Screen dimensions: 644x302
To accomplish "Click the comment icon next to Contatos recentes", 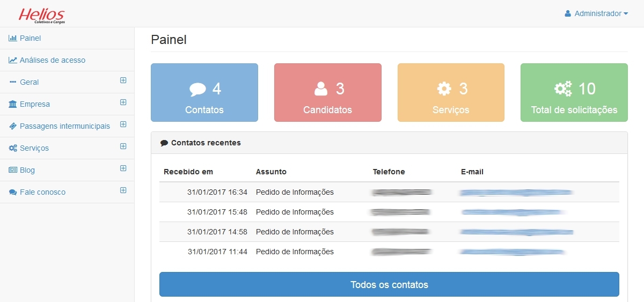I will point(164,143).
